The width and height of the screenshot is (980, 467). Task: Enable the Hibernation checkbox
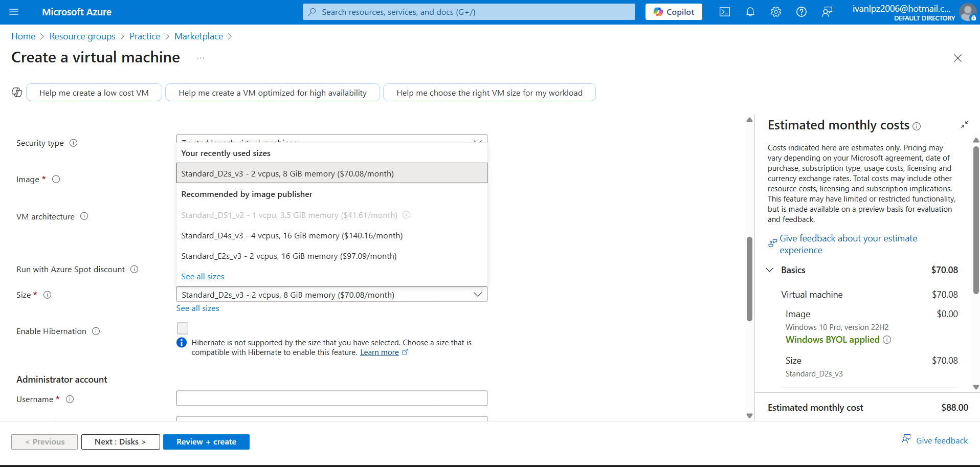[183, 328]
